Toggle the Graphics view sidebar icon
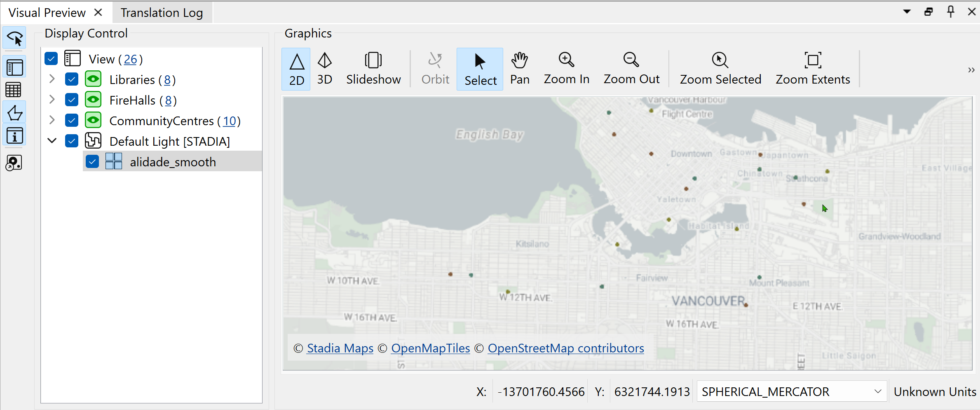 click(x=15, y=112)
